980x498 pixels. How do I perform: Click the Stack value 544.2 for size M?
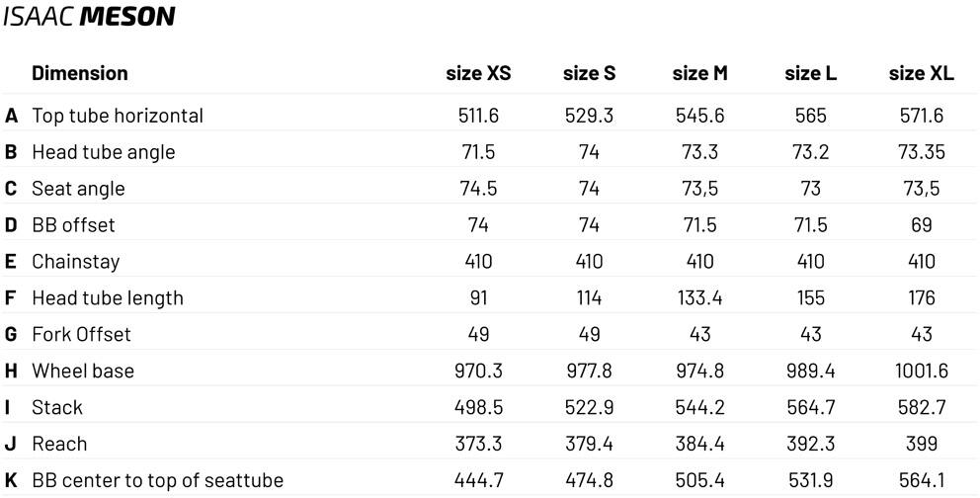(x=699, y=408)
